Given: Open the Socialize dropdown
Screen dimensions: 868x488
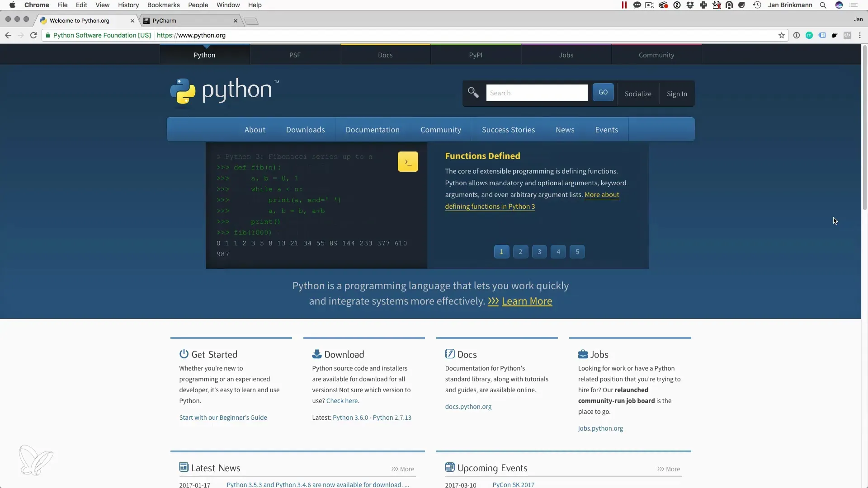Looking at the screenshot, I should [x=638, y=94].
